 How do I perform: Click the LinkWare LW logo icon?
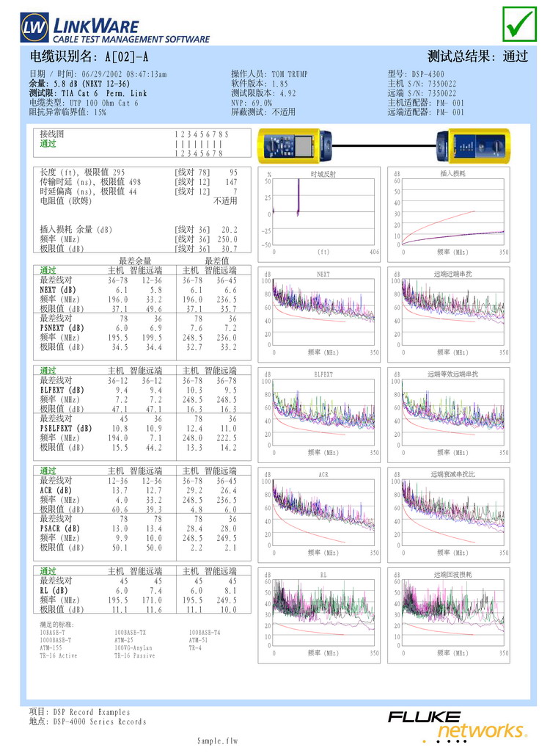[34, 29]
